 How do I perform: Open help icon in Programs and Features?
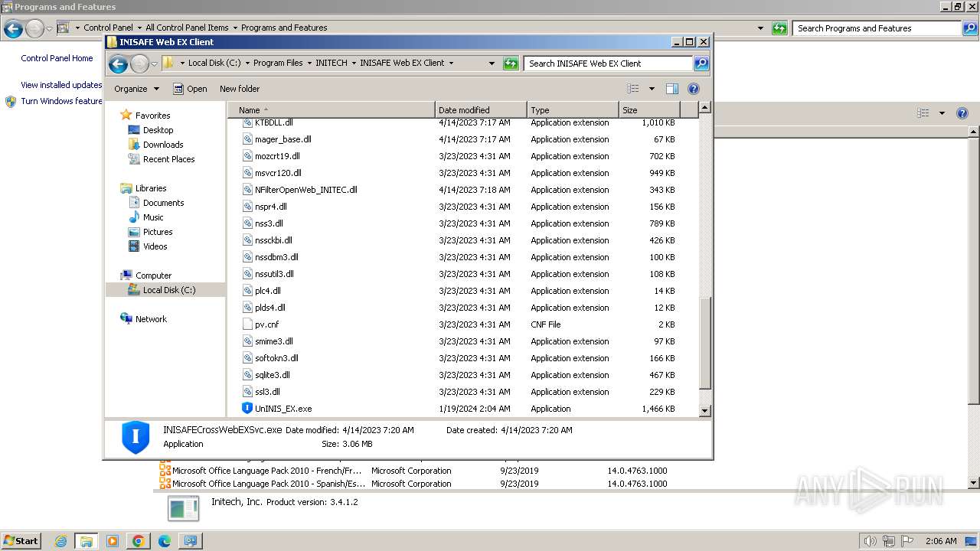[x=962, y=113]
